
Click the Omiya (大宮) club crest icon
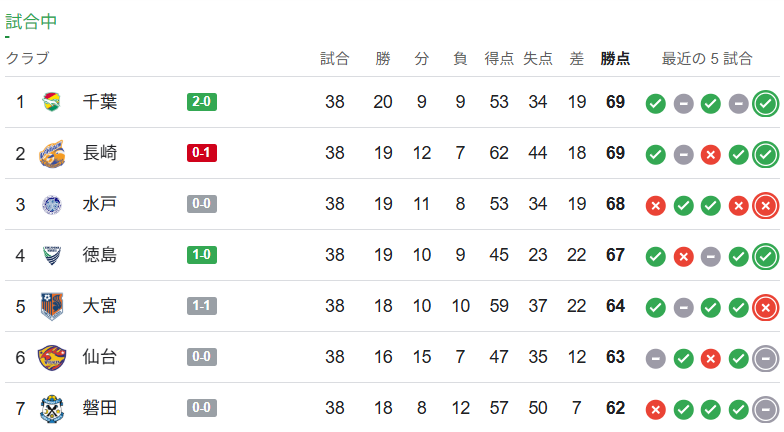pos(52,306)
